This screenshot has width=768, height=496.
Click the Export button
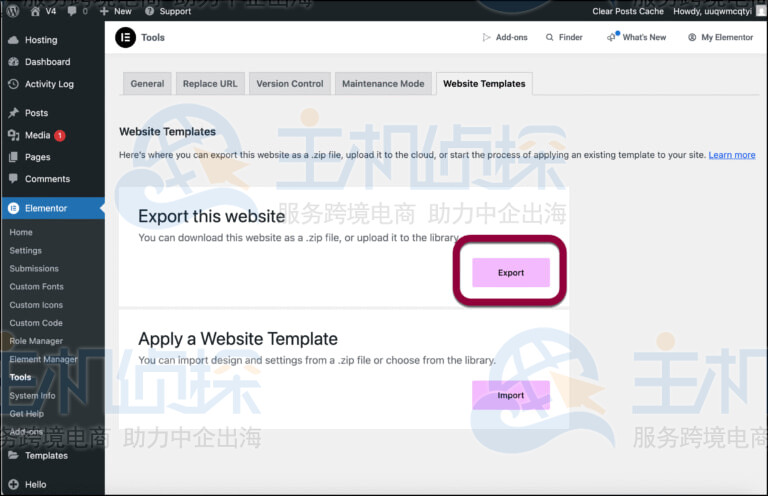511,272
